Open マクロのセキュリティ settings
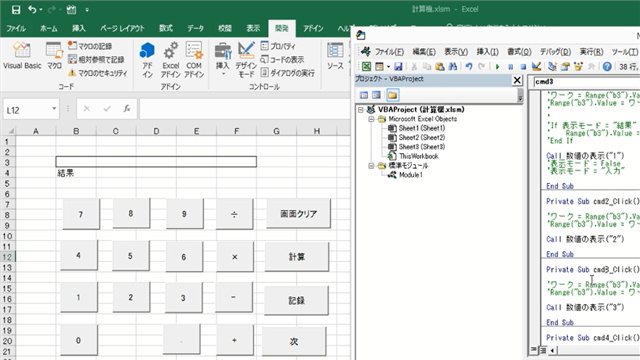640x360 pixels. tap(97, 73)
